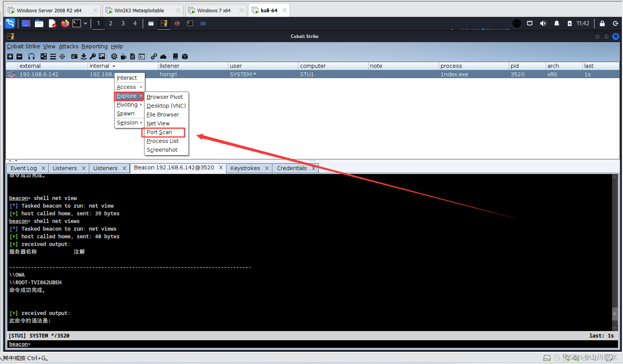Close the Keystrokes tab

[x=267, y=168]
